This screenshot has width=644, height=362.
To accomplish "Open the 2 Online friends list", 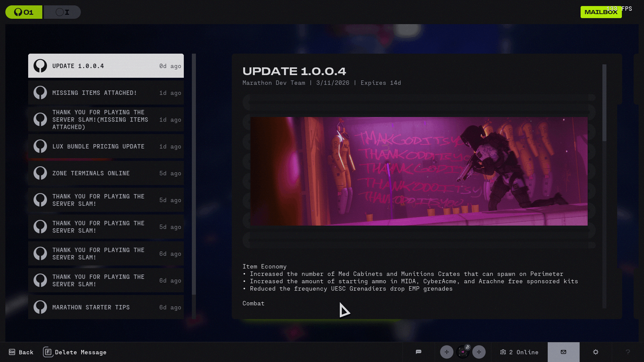I will click(519, 352).
